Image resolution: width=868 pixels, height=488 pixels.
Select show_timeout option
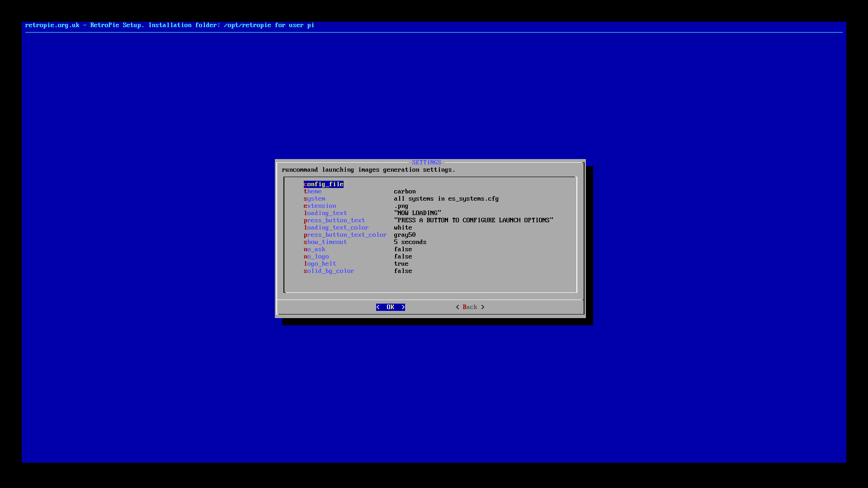pyautogui.click(x=325, y=242)
